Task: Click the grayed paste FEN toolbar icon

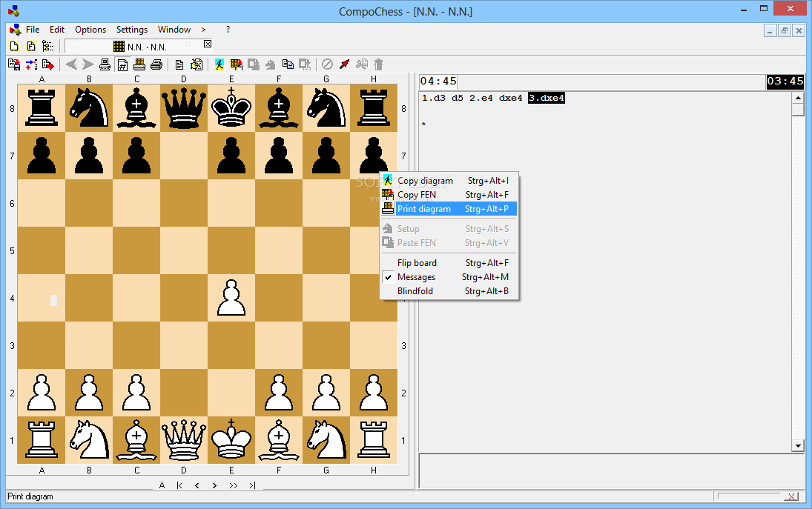Action: point(305,64)
